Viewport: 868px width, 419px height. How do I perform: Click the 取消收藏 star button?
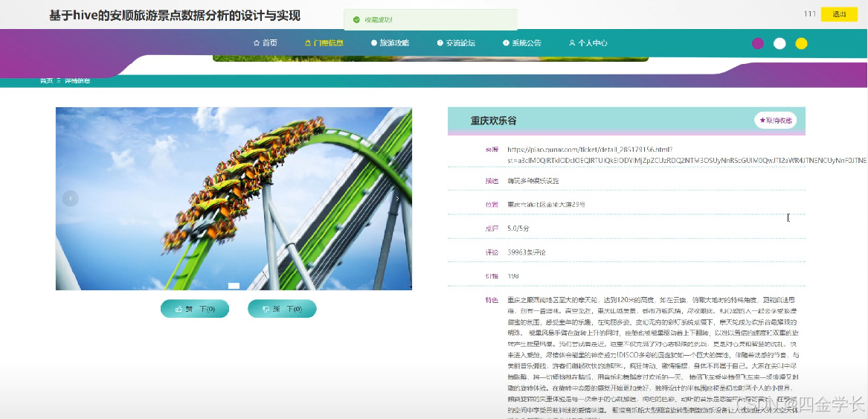[775, 121]
